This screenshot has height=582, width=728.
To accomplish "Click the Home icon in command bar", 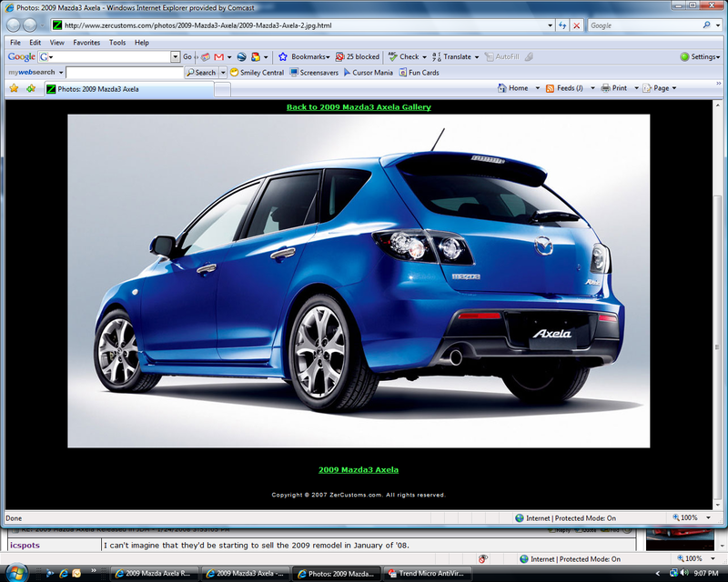I will pos(502,88).
